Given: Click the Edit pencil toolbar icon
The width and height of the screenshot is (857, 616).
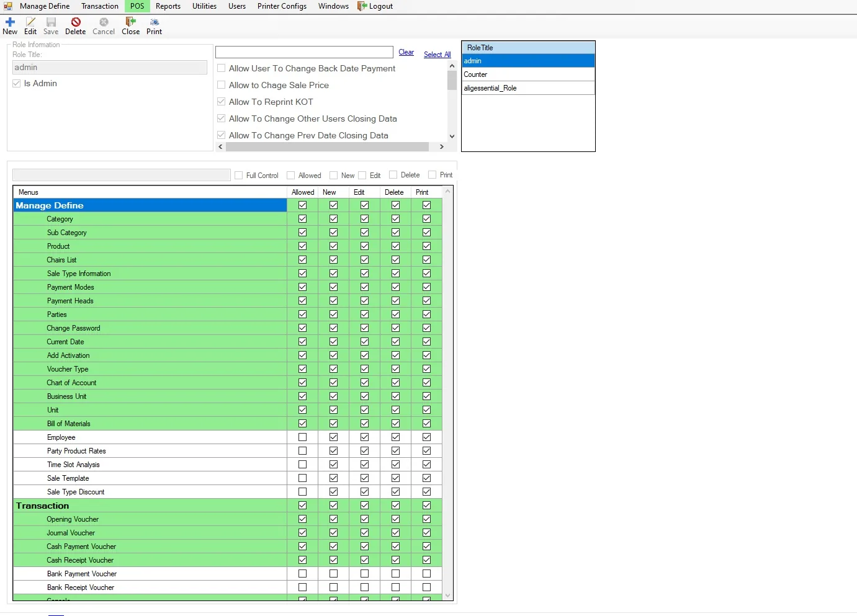Looking at the screenshot, I should click(30, 22).
